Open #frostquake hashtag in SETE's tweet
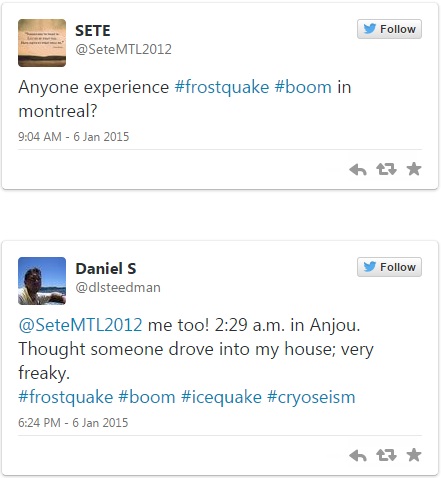This screenshot has width=441, height=478. [x=222, y=87]
